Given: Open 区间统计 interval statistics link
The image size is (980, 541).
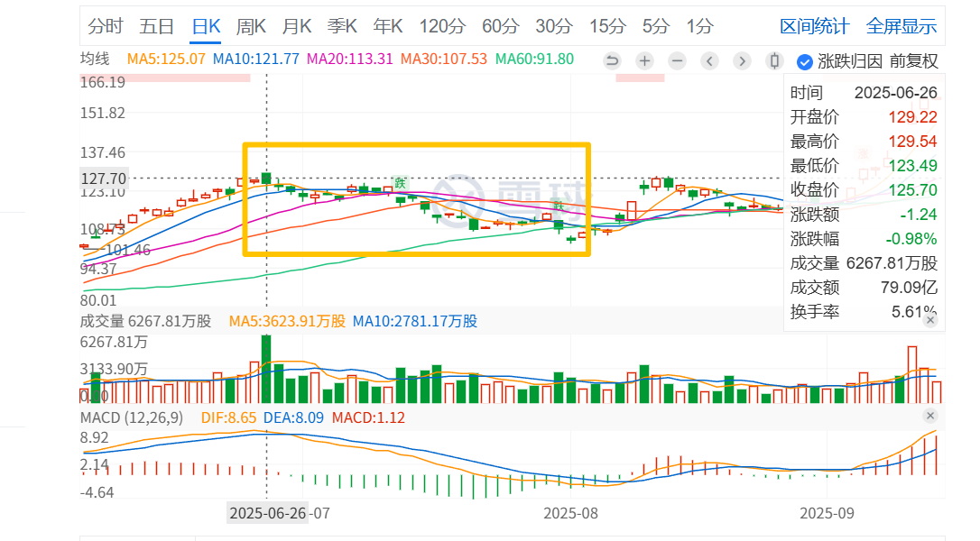Looking at the screenshot, I should pos(814,26).
